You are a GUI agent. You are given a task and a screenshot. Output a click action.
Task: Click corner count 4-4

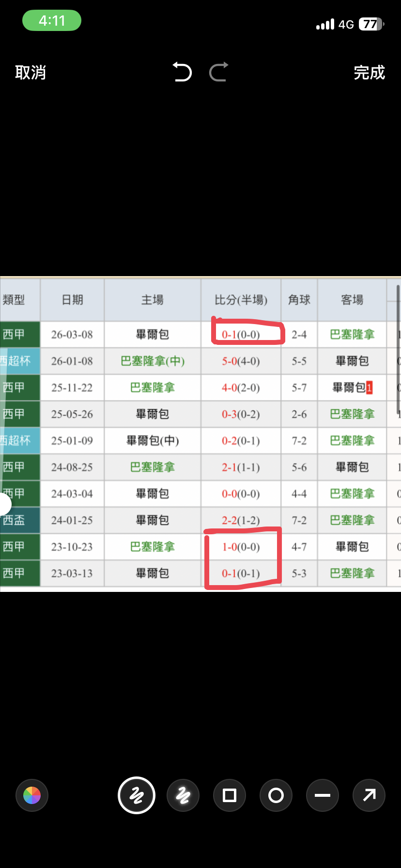[x=299, y=494]
